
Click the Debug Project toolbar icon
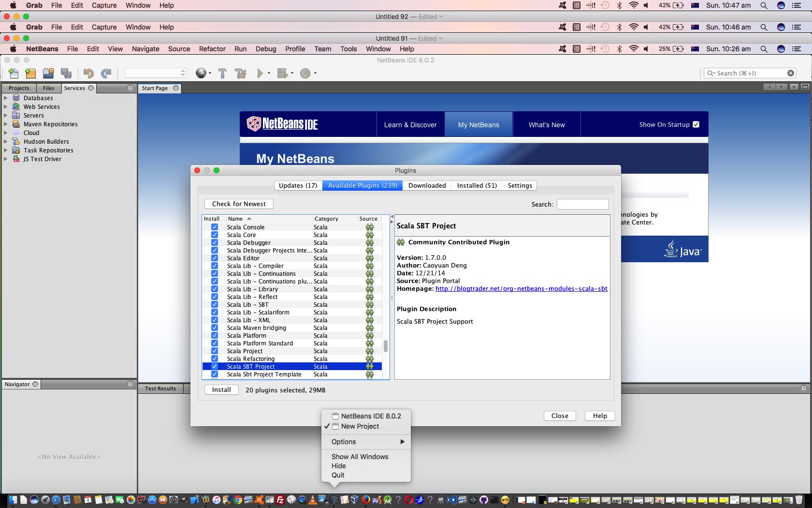283,73
